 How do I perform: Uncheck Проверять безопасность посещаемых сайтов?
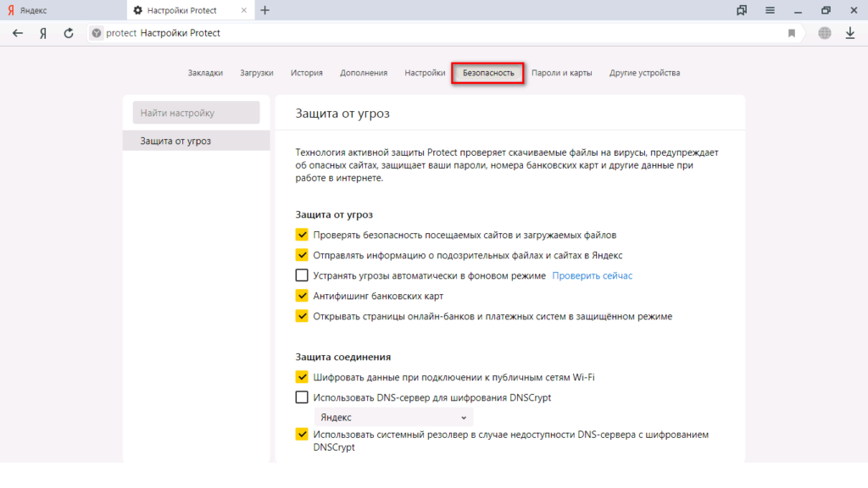click(302, 235)
